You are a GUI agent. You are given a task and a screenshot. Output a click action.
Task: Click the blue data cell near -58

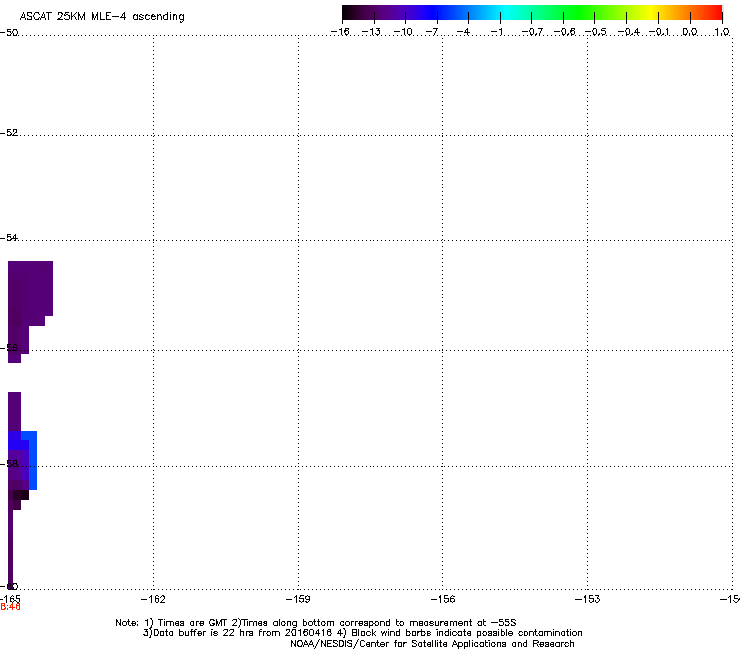(33, 460)
